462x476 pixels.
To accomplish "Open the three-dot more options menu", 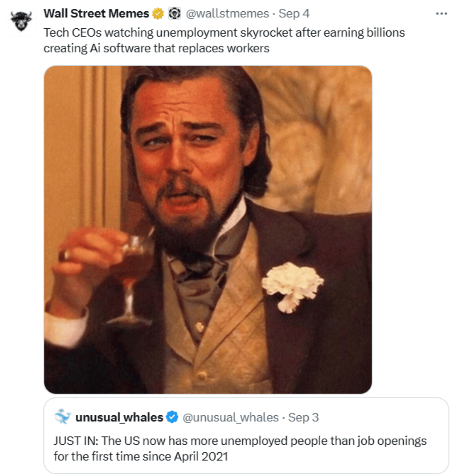I will 441,14.
